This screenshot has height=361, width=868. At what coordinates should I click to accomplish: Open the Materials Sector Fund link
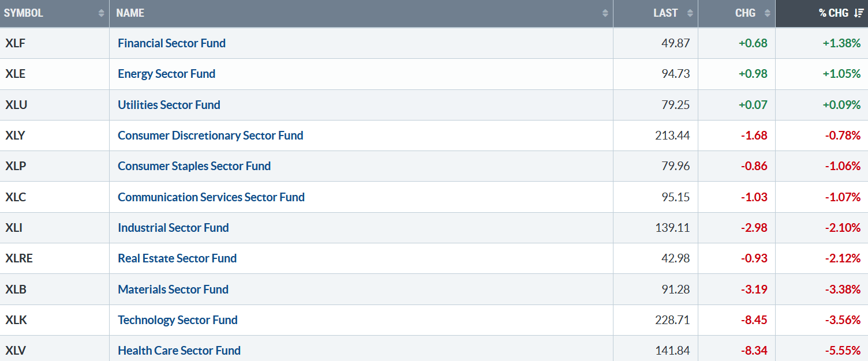click(x=173, y=289)
